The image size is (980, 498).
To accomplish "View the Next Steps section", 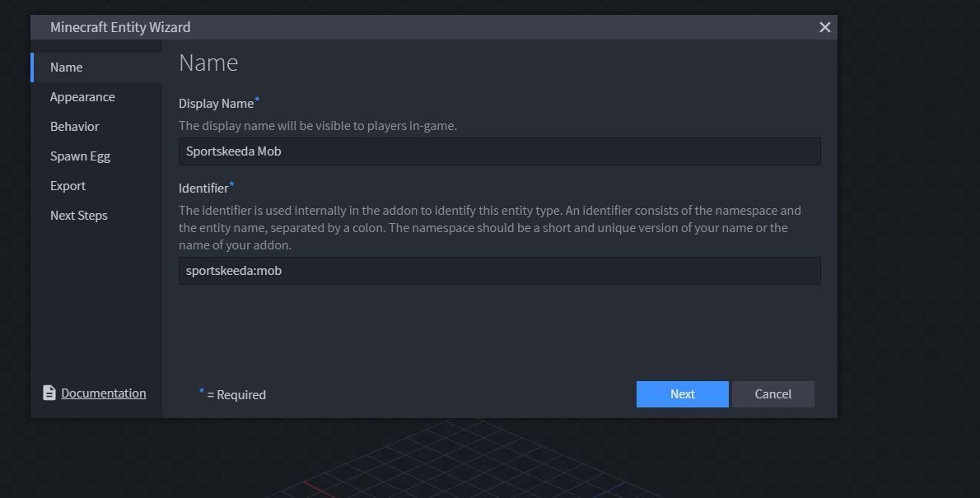I will pyautogui.click(x=78, y=215).
